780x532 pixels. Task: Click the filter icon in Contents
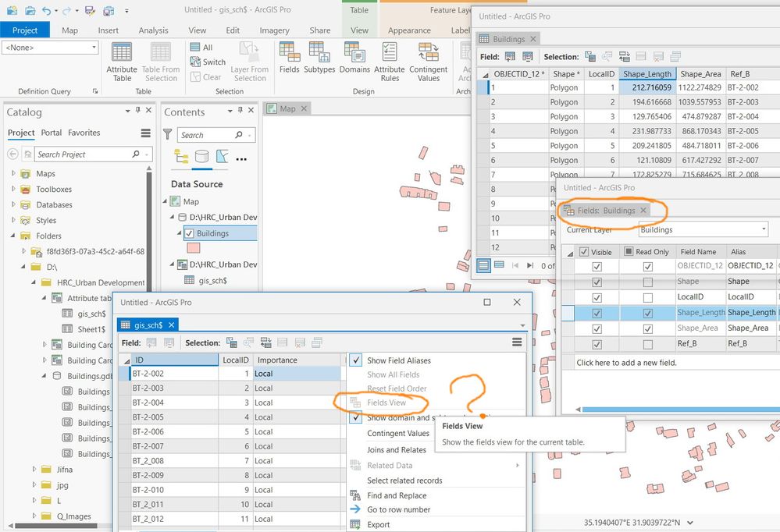(x=168, y=134)
